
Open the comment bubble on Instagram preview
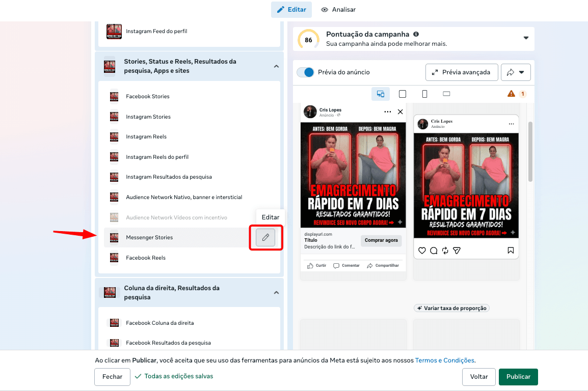click(x=434, y=250)
